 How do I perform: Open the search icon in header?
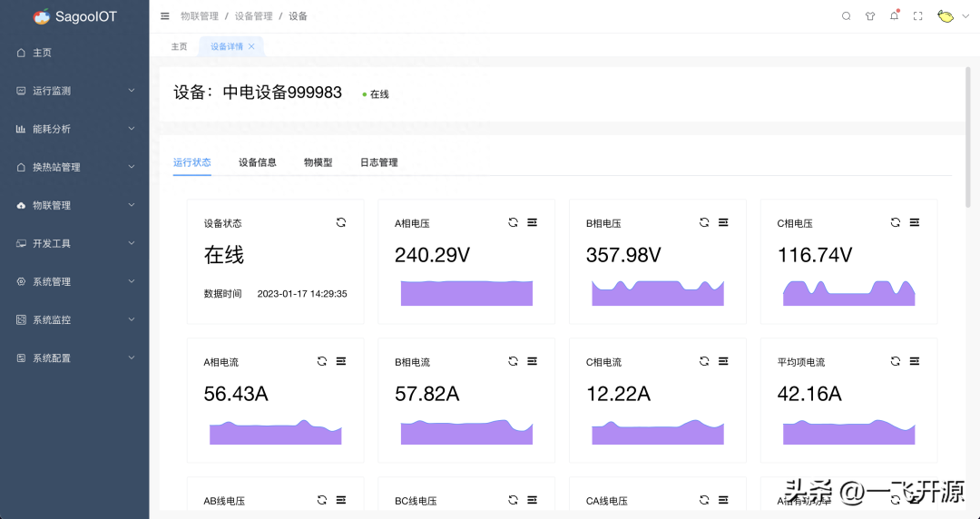coord(847,16)
